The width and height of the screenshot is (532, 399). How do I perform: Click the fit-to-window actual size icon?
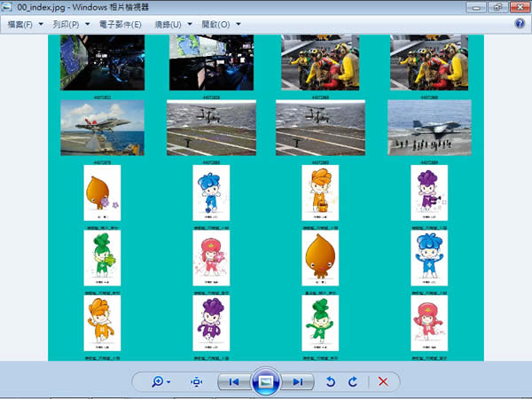[196, 381]
